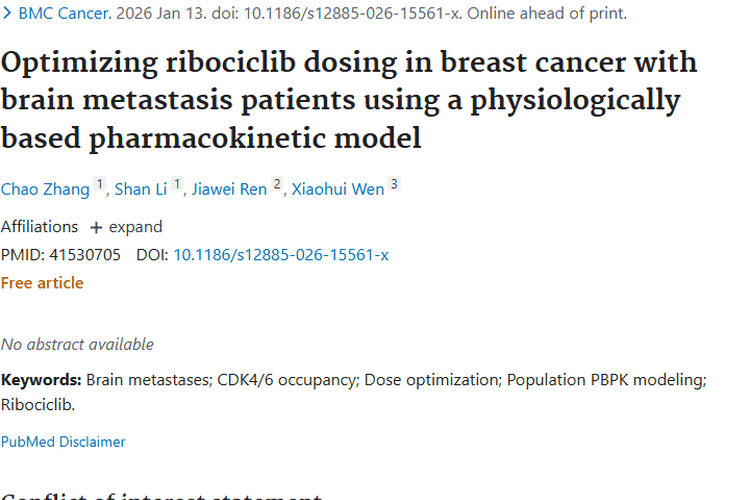The width and height of the screenshot is (750, 500).
Task: Click affiliation superscript 2 beside Jiawei Ren
Action: click(277, 185)
